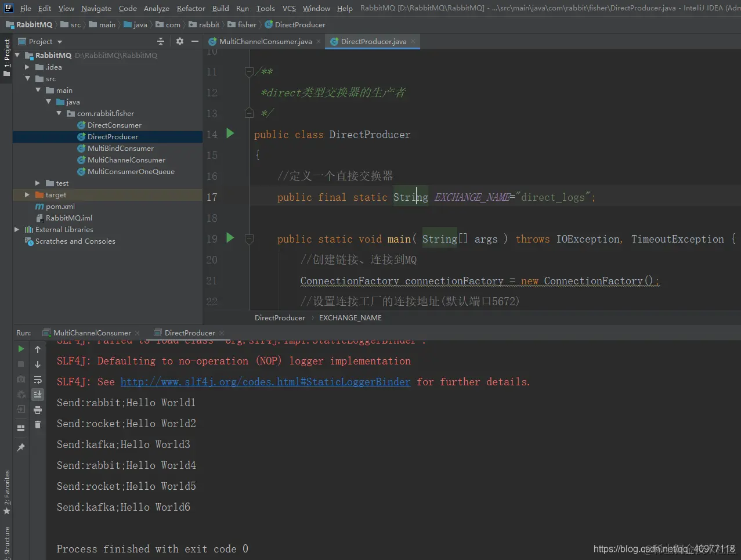The height and width of the screenshot is (560, 741).
Task: Expand the test folder
Action: point(38,183)
